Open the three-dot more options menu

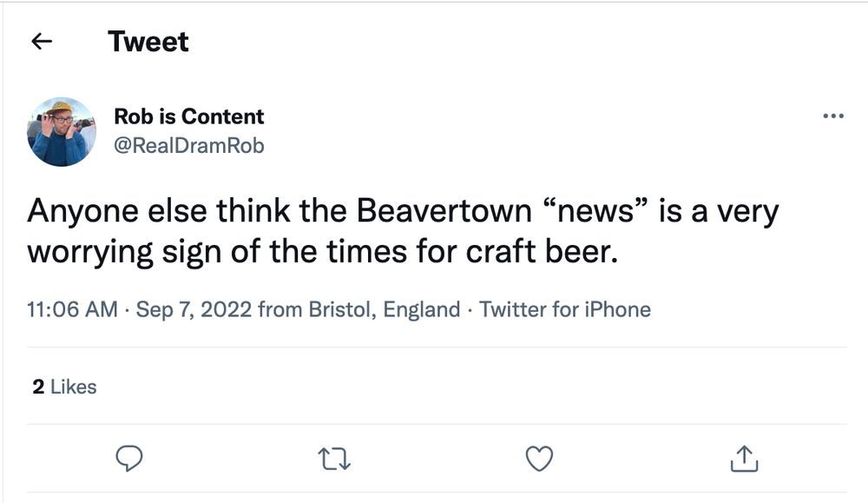point(832,116)
